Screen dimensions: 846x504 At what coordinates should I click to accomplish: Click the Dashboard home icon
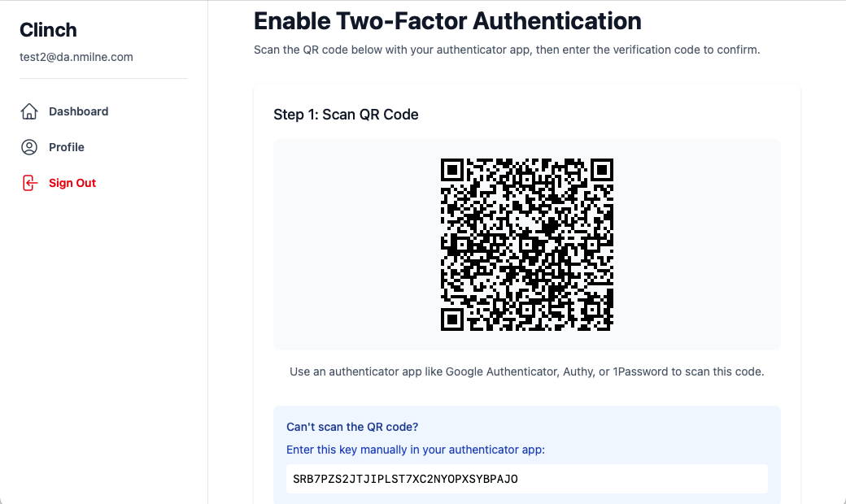(x=29, y=111)
